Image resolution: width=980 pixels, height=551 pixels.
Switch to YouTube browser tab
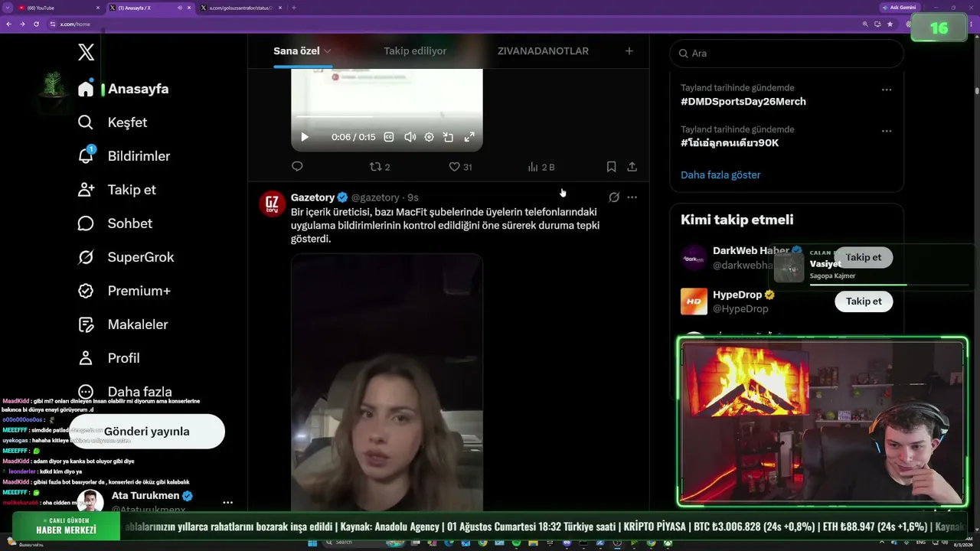click(60, 8)
